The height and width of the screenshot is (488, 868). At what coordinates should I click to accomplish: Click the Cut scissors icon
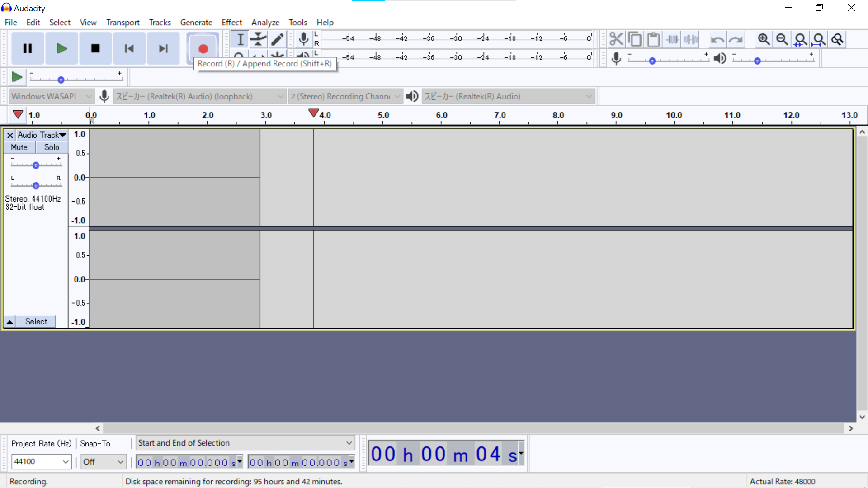(616, 39)
